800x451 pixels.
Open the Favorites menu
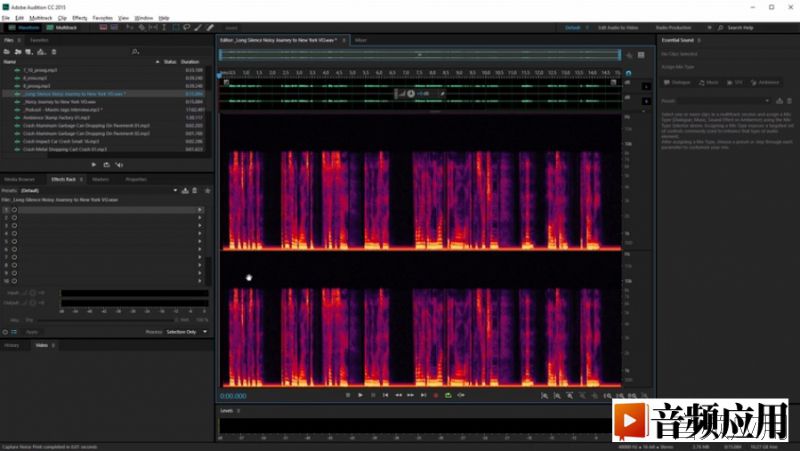click(x=103, y=18)
